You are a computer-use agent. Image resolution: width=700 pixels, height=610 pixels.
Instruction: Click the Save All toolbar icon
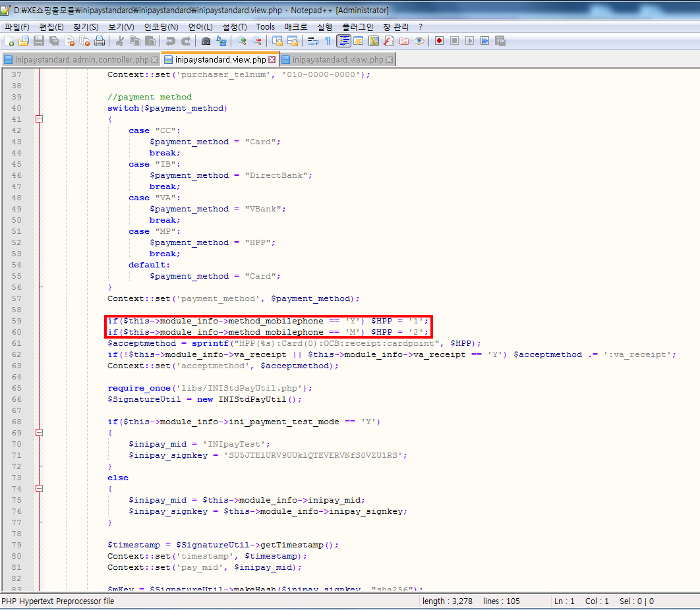(54, 41)
